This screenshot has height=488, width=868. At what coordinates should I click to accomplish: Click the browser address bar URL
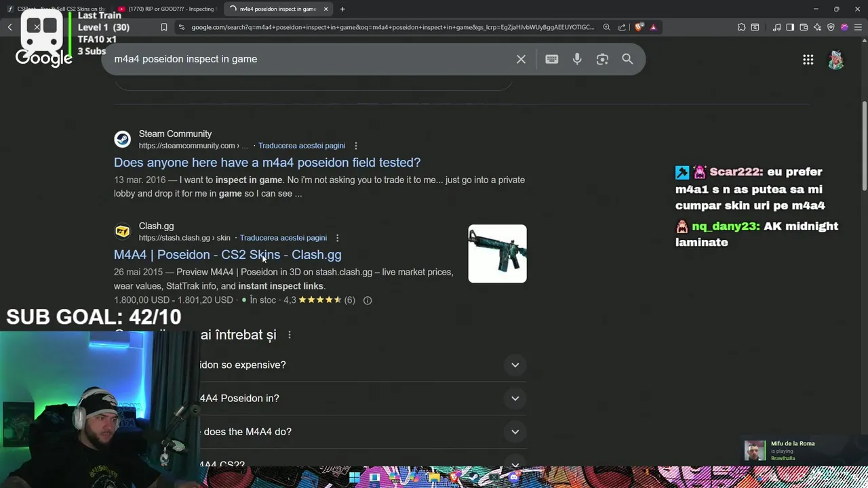tap(393, 27)
